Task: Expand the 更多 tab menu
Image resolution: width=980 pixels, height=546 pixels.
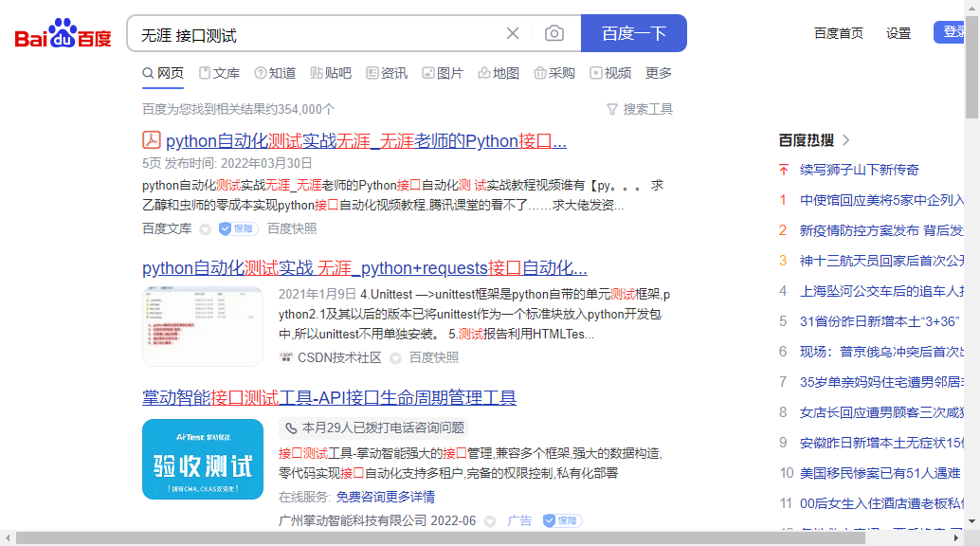Action: click(659, 73)
